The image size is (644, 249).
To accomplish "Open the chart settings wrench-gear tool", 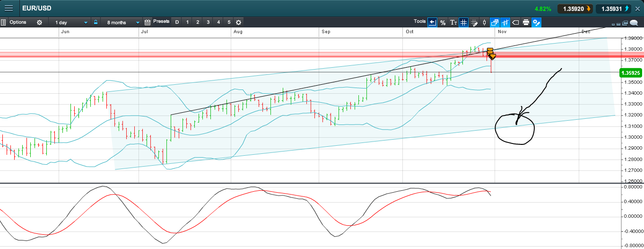I will point(536,22).
